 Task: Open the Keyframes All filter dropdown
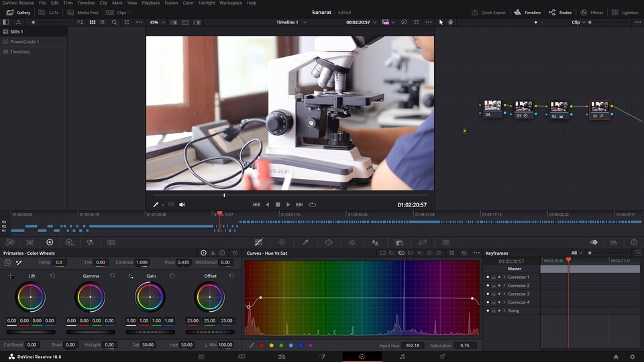click(x=576, y=253)
